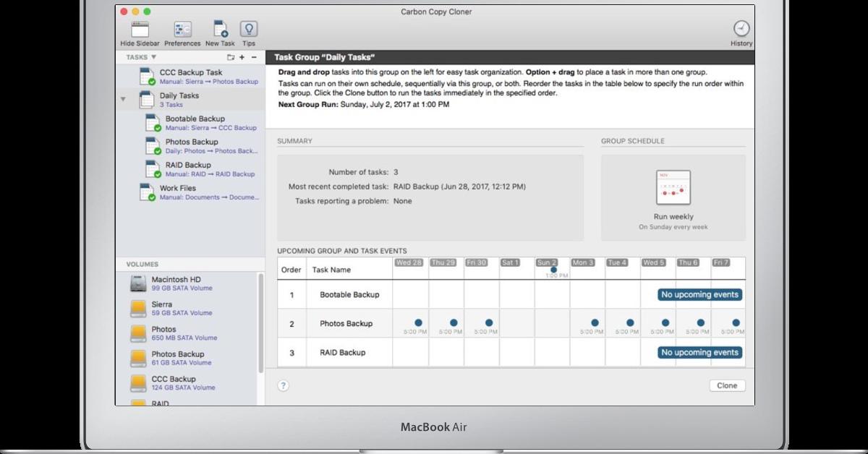Click Photos Backup event dot on Wed 28
This screenshot has height=454, width=868.
pos(418,323)
